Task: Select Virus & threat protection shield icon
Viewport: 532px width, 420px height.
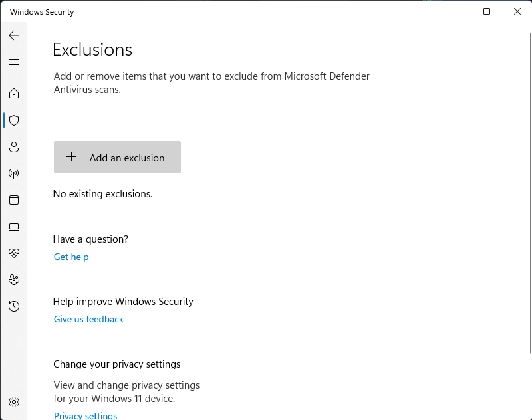Action: pos(14,120)
